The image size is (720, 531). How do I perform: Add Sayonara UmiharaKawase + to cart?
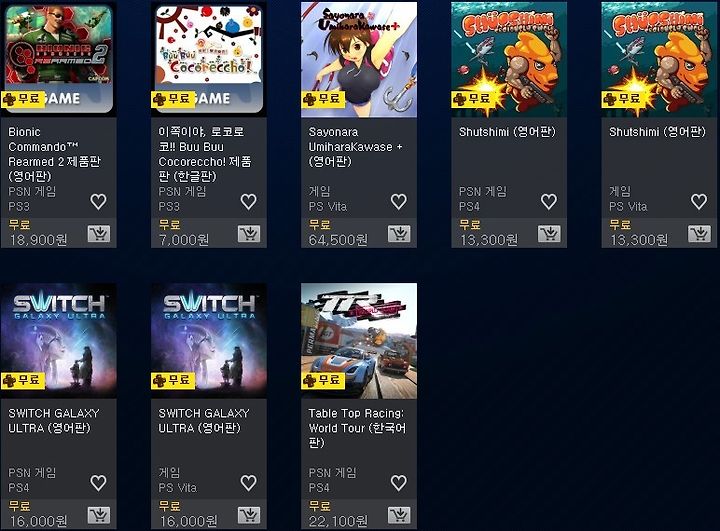click(x=399, y=234)
